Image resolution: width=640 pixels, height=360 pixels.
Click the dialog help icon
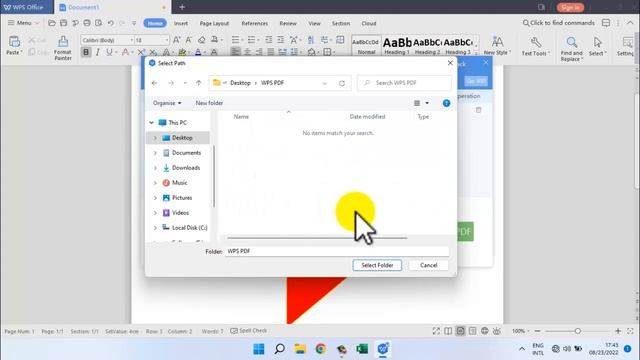coord(446,103)
